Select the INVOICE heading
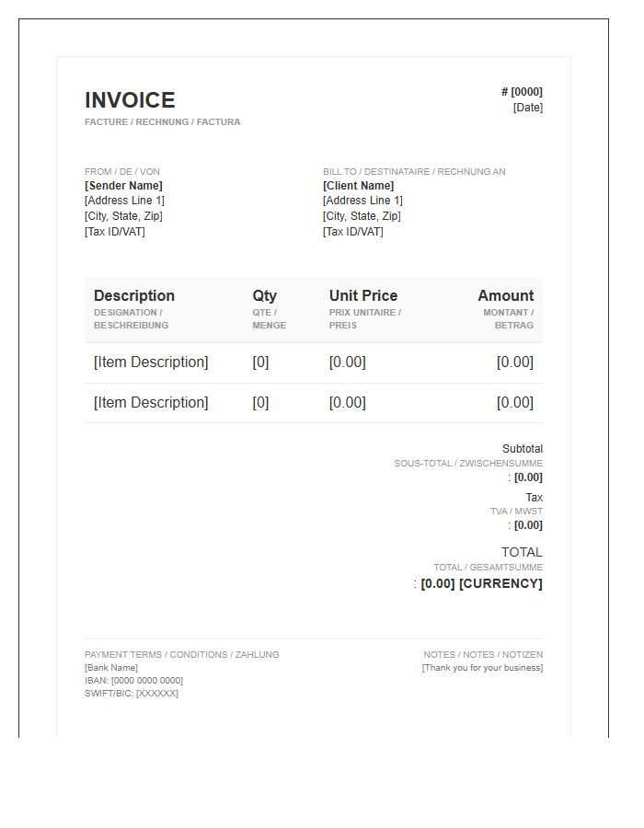The width and height of the screenshot is (644, 828). point(130,100)
